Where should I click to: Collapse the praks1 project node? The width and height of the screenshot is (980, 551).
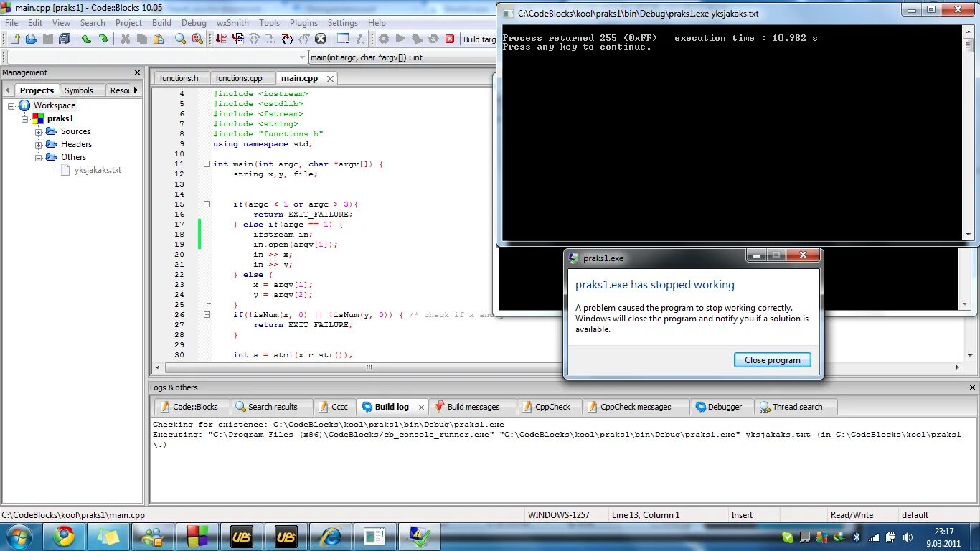(25, 118)
